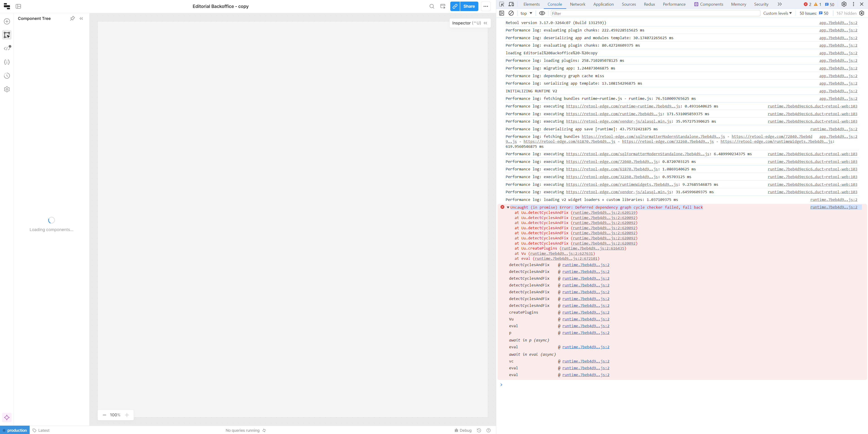
Task: Open the Retool home logo menu
Action: click(x=7, y=6)
